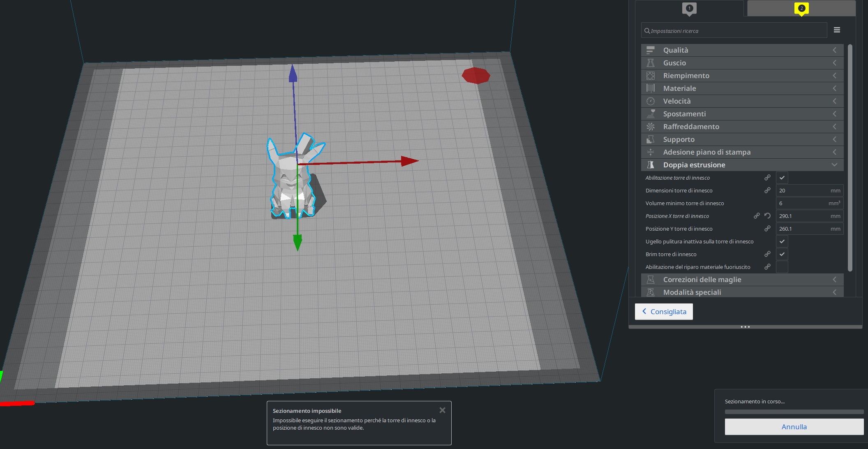The height and width of the screenshot is (449, 868).
Task: Click the Riempimento category icon
Action: tap(651, 76)
